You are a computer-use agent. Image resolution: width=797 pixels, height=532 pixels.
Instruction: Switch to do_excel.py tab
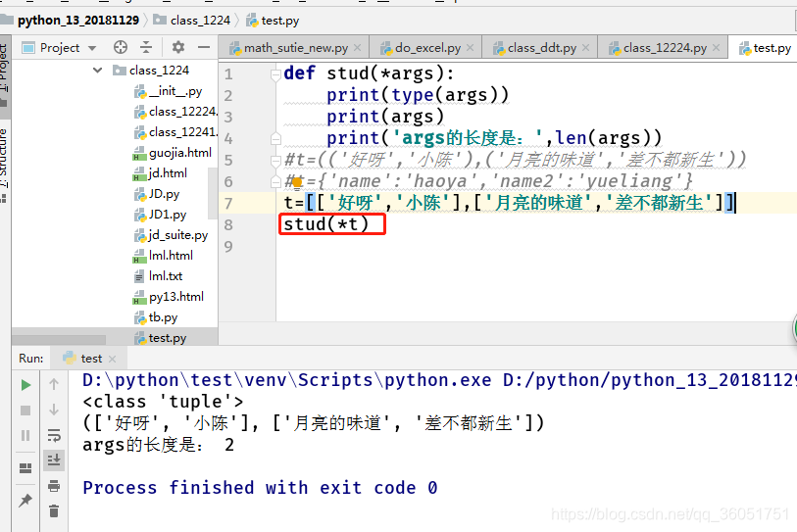coord(427,48)
